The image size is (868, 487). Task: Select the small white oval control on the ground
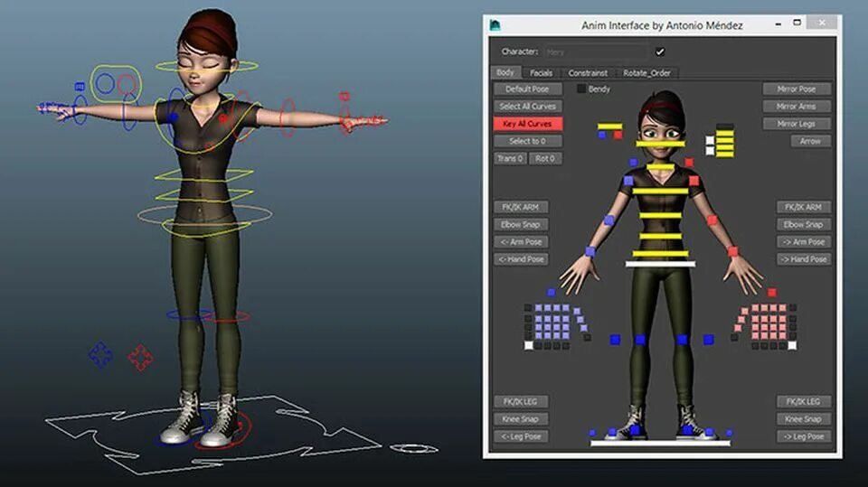tap(414, 448)
